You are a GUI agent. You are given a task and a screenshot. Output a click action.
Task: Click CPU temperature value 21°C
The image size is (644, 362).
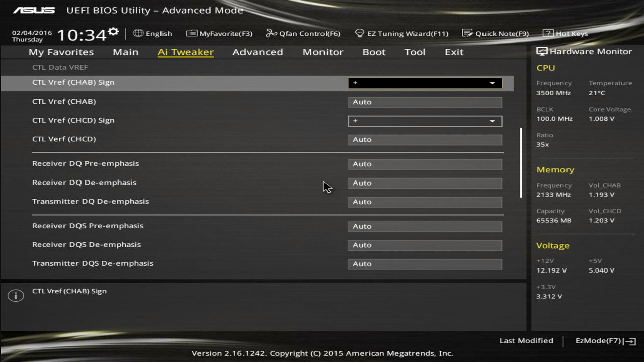[x=597, y=93]
